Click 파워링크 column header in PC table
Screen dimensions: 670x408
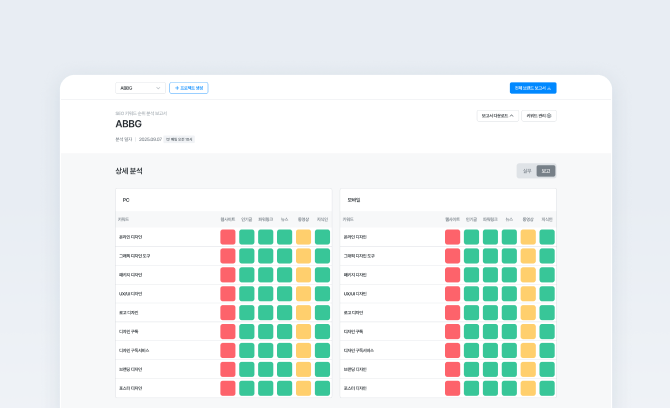(265, 220)
